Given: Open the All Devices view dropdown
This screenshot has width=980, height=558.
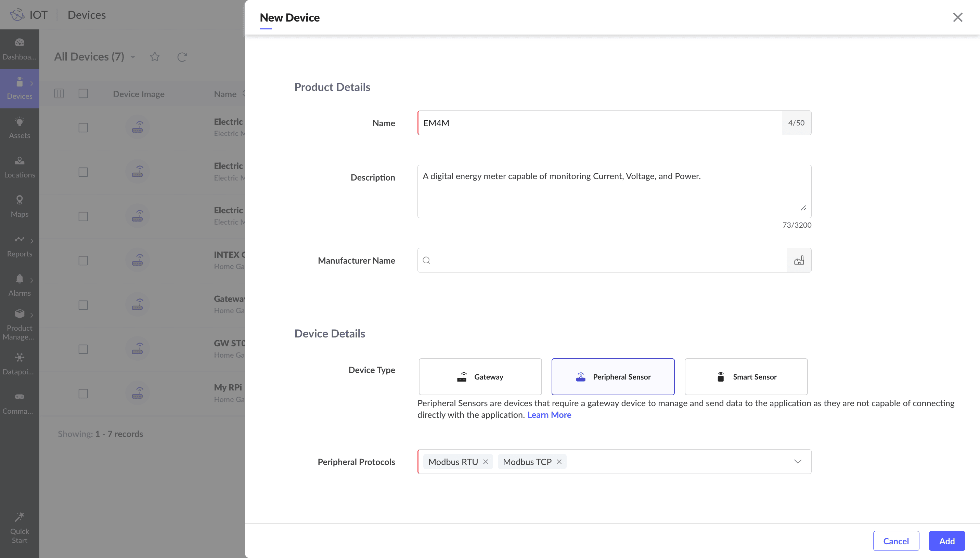Looking at the screenshot, I should pyautogui.click(x=133, y=57).
